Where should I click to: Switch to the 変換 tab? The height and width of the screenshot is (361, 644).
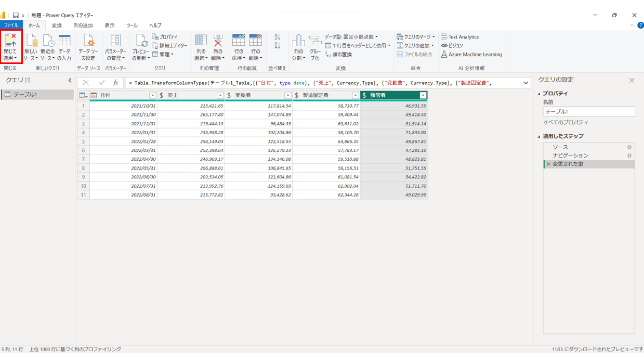[x=57, y=25]
